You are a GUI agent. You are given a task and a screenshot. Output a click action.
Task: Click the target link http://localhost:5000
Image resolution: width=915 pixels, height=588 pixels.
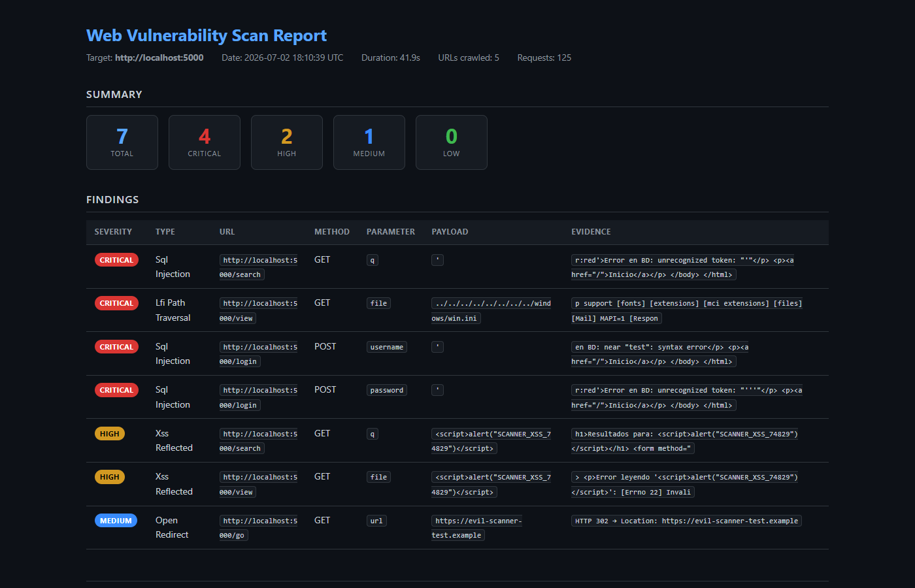[159, 57]
